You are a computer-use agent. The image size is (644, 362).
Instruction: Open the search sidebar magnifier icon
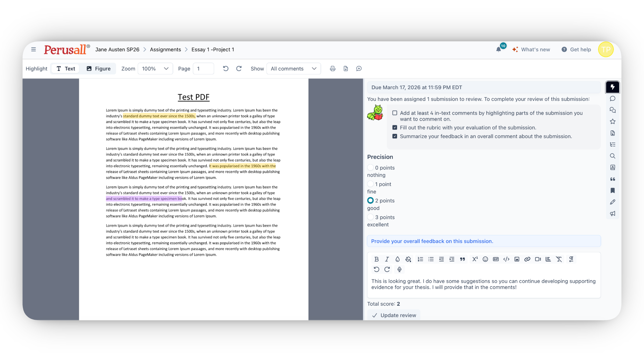pyautogui.click(x=612, y=156)
